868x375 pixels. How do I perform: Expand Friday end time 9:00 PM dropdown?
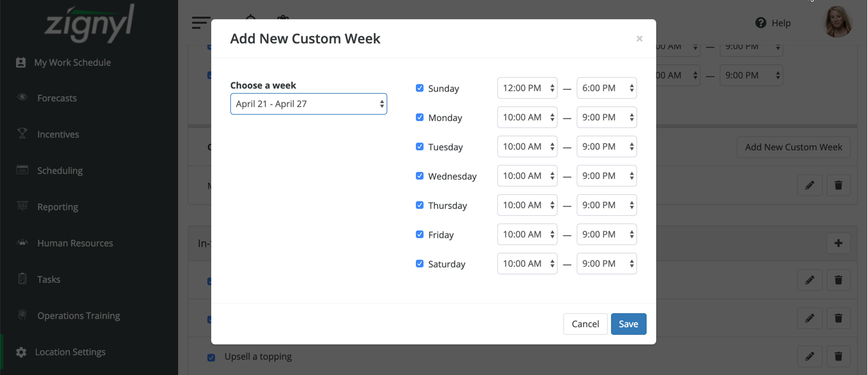point(606,235)
